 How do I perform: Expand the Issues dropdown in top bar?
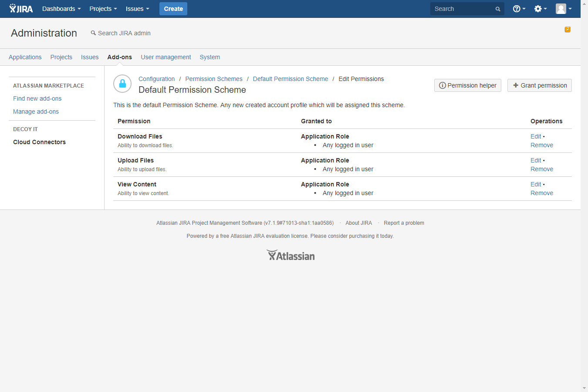click(x=137, y=9)
